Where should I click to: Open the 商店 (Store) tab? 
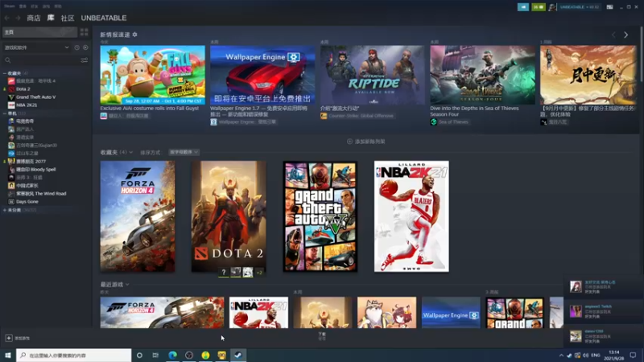(34, 18)
